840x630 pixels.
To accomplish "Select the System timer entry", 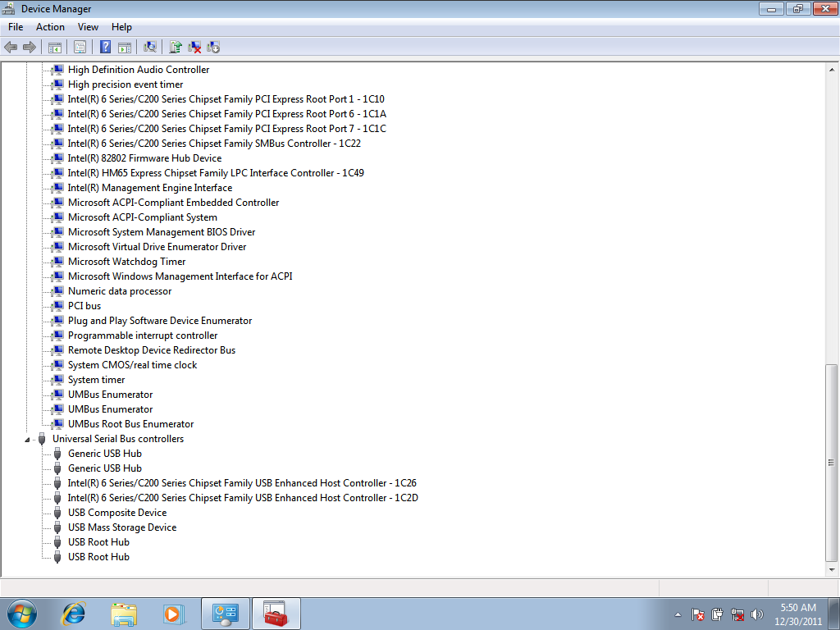I will pos(97,380).
